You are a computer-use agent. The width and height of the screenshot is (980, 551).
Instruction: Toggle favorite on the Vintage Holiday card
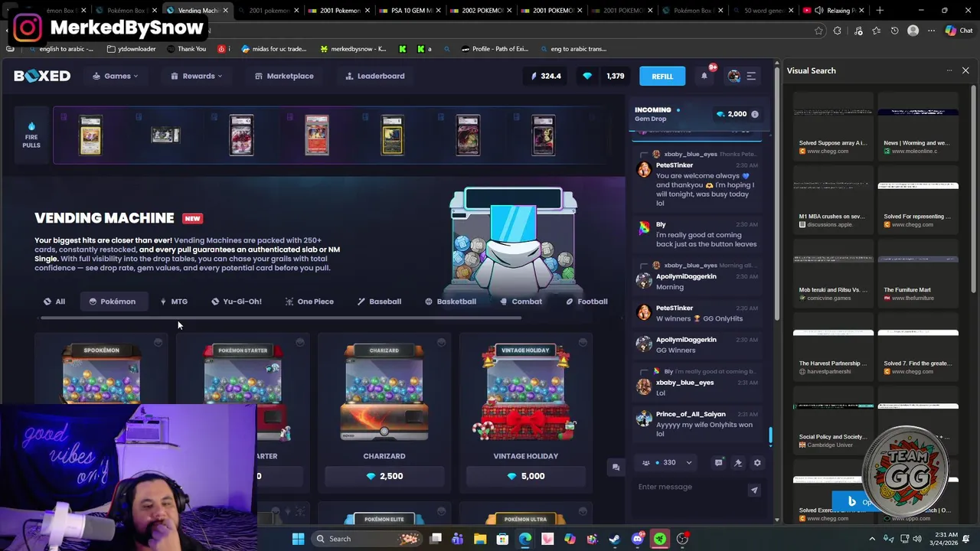[x=583, y=342]
